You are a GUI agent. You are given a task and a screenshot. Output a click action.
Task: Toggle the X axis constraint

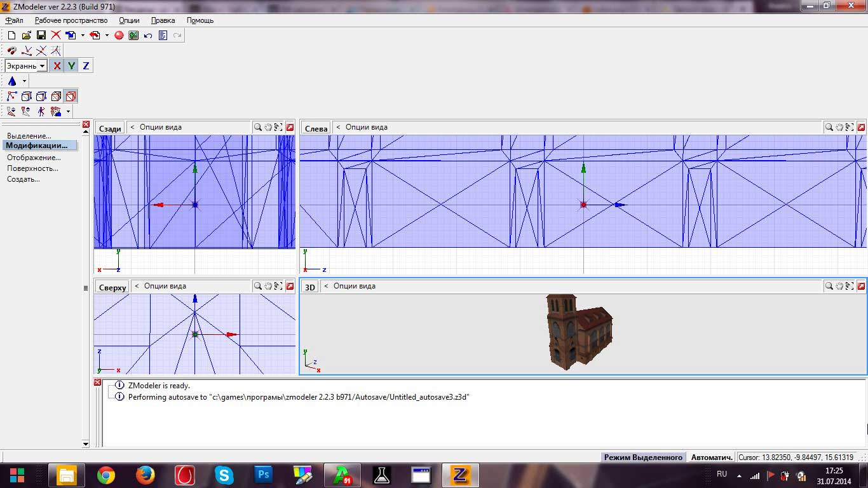57,65
